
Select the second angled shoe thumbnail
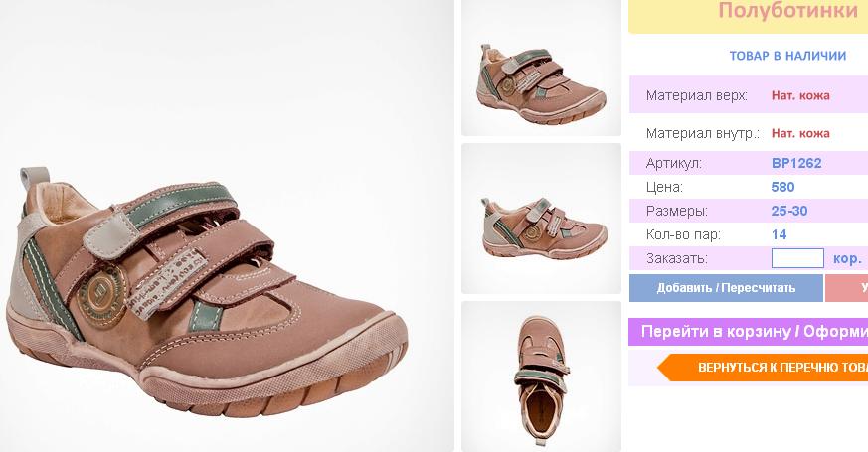tap(542, 219)
